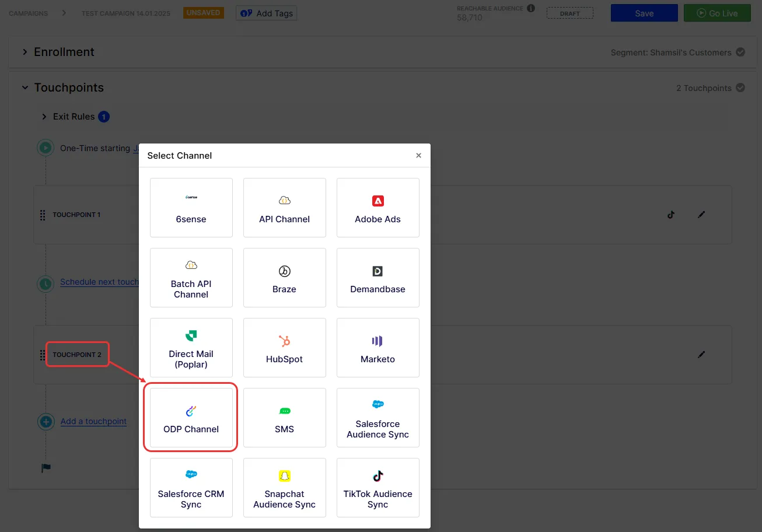762x532 pixels.
Task: Select TikTok Audience Sync channel
Action: coord(378,488)
